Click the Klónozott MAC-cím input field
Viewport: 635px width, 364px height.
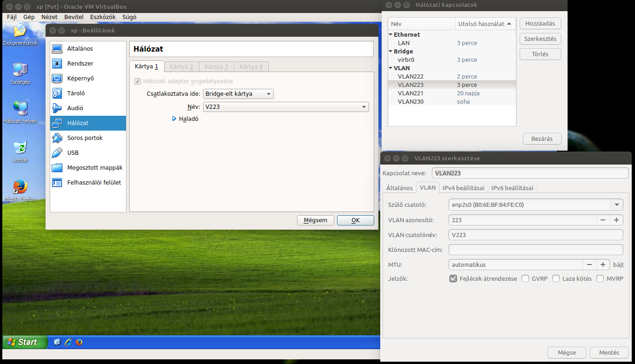coord(536,250)
